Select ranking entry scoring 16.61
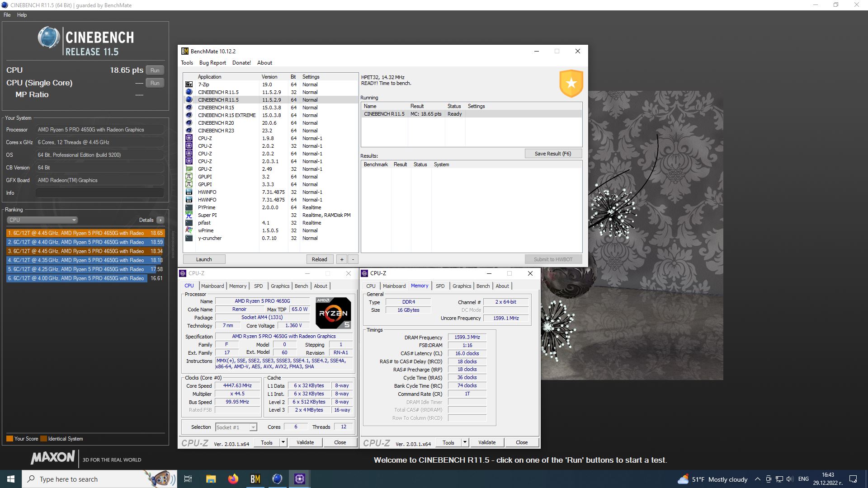 85,278
